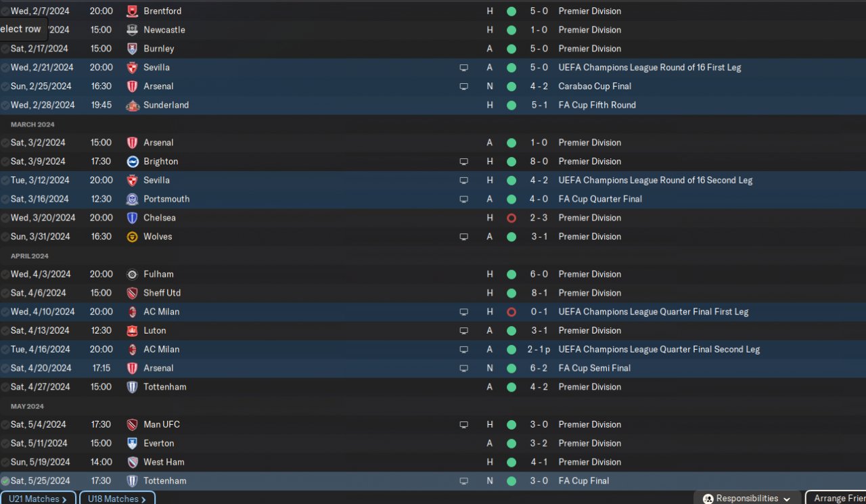
Task: Open the 8 - 1 result against Sheff Utd
Action: (x=539, y=293)
